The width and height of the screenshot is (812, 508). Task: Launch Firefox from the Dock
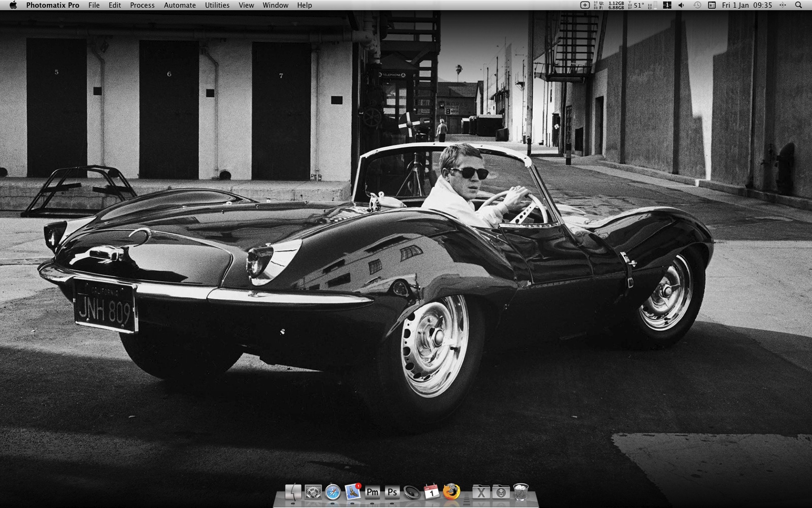[x=451, y=492]
